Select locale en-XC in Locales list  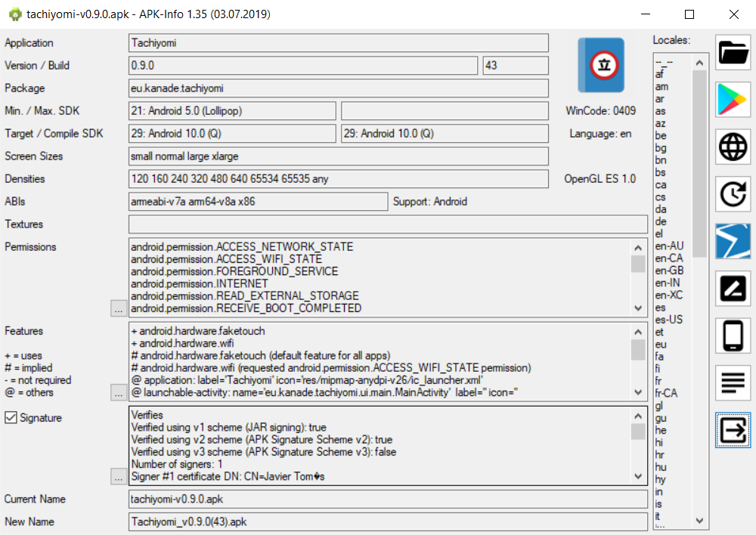pyautogui.click(x=669, y=295)
